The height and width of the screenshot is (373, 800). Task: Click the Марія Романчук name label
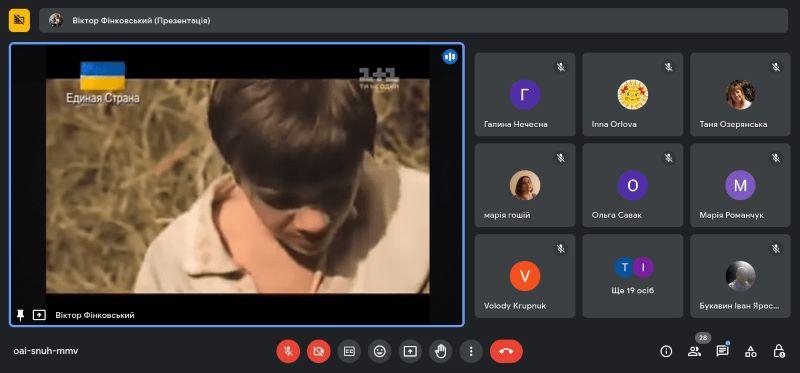click(x=732, y=215)
